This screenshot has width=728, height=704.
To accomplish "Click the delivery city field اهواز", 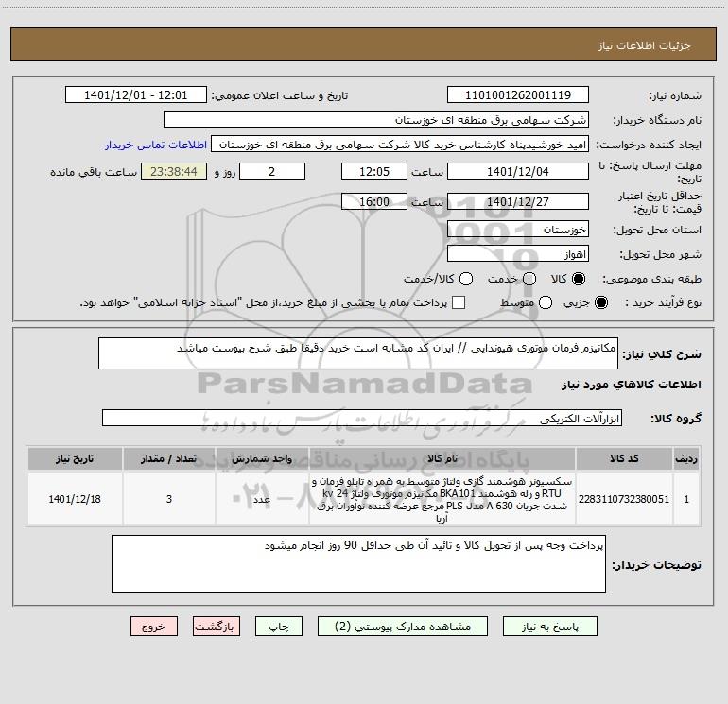I will tap(518, 253).
